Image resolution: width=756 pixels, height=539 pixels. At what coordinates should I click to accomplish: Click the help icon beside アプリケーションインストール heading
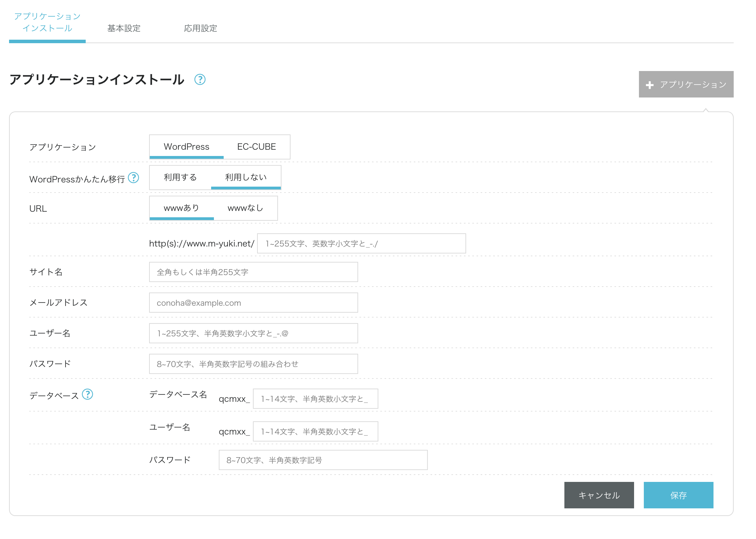coord(200,79)
